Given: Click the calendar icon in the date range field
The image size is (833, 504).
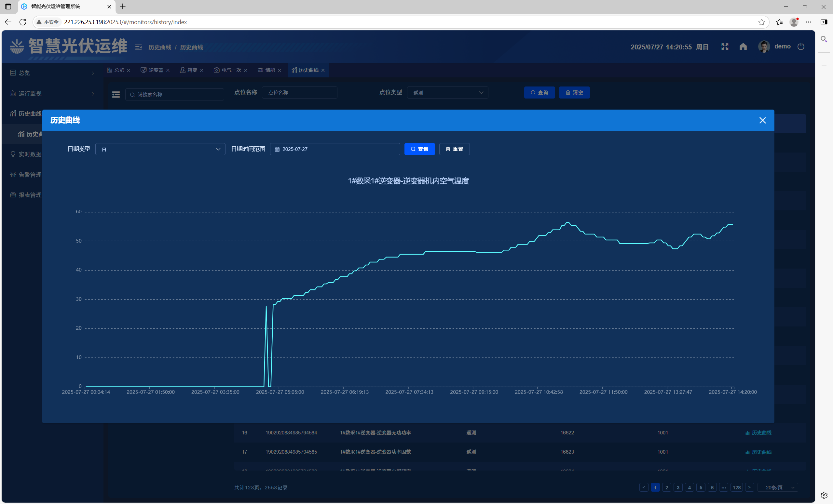Looking at the screenshot, I should pos(277,149).
